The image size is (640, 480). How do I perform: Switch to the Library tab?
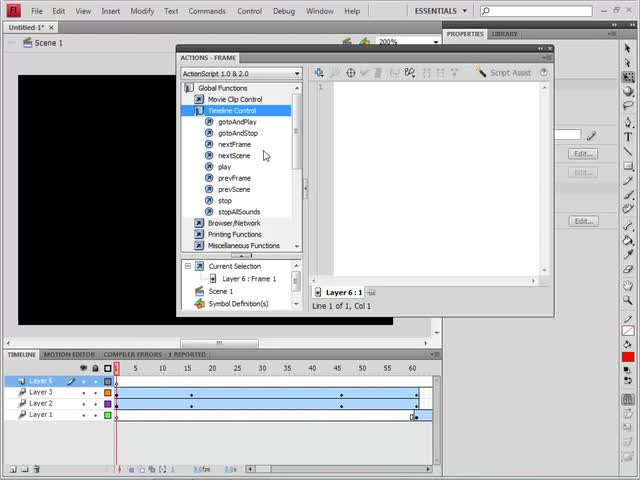click(x=505, y=34)
